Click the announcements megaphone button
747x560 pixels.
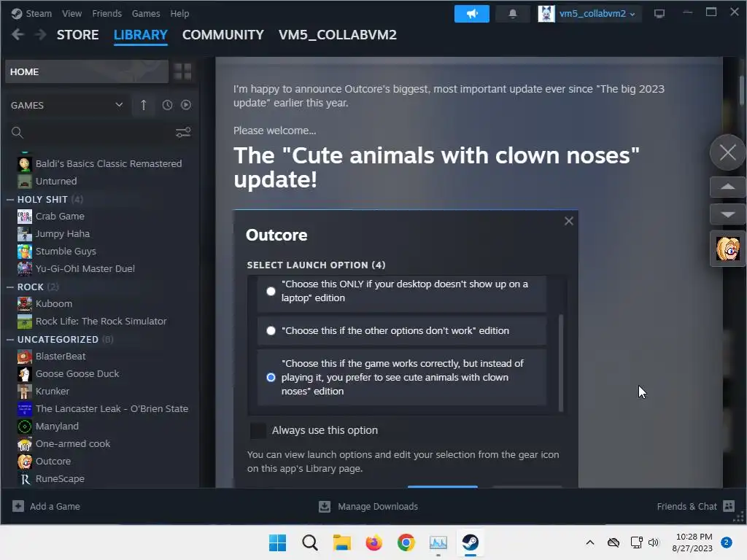point(471,13)
